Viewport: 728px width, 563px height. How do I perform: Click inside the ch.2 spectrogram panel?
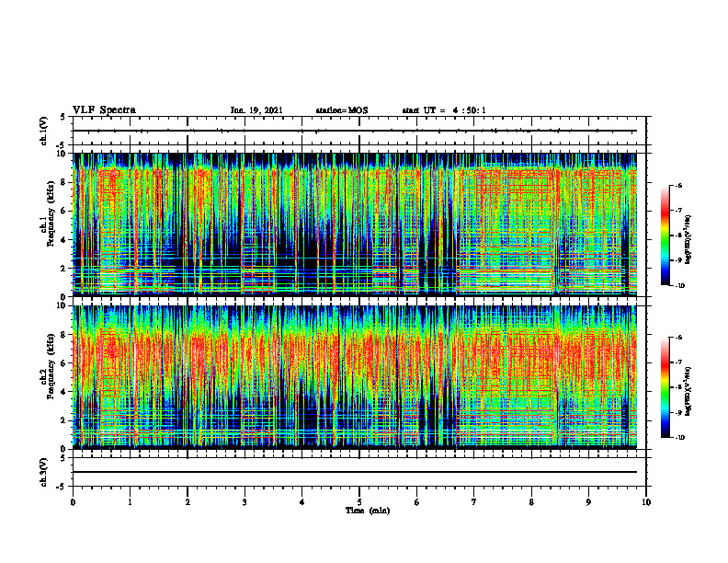click(x=355, y=377)
